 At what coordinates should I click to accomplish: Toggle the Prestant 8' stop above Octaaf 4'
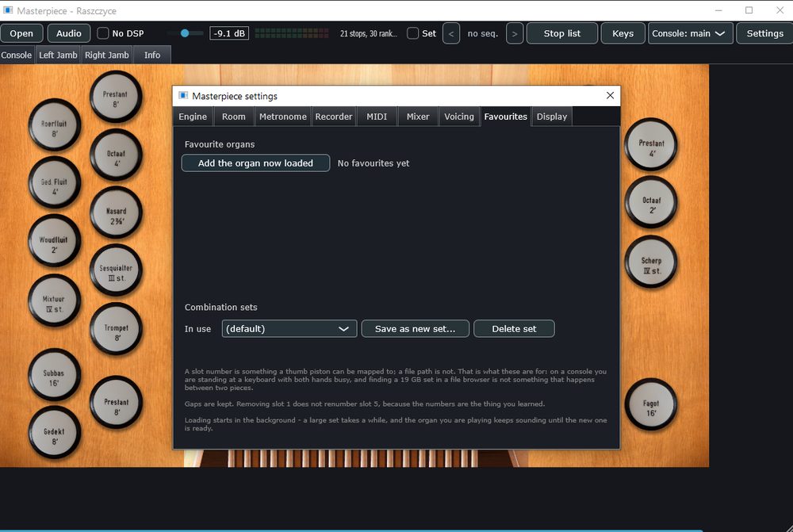pyautogui.click(x=116, y=97)
